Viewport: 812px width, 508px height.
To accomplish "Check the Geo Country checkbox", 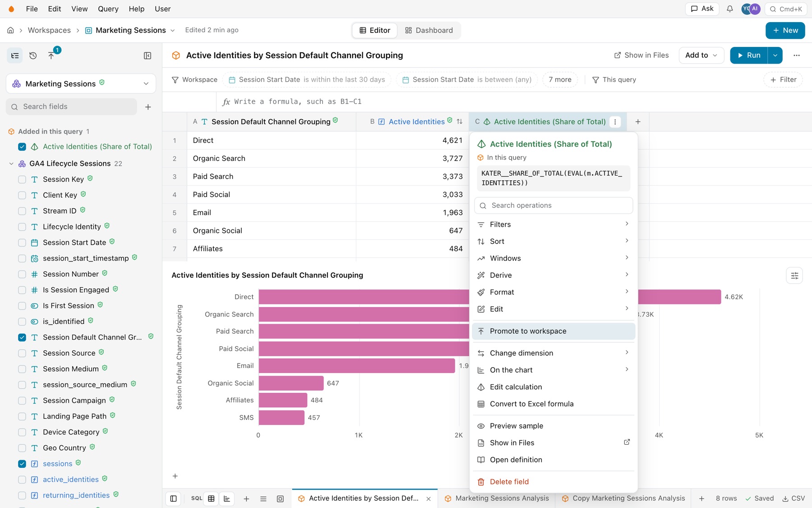I will tap(22, 448).
